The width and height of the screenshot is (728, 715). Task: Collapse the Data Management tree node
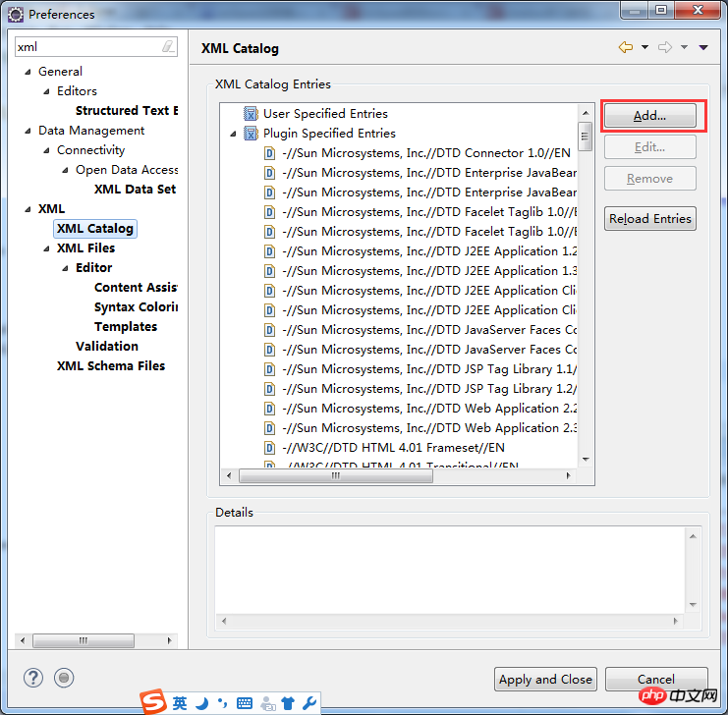28,131
